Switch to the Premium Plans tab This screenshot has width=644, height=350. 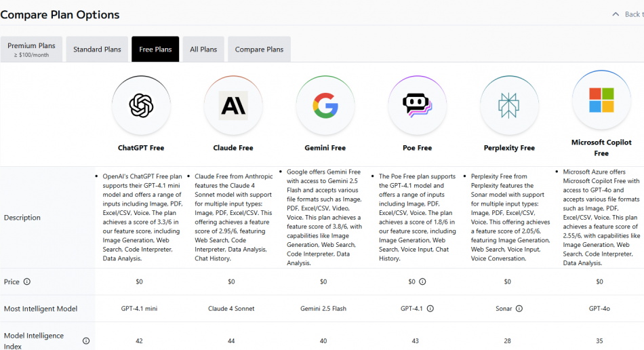point(32,50)
